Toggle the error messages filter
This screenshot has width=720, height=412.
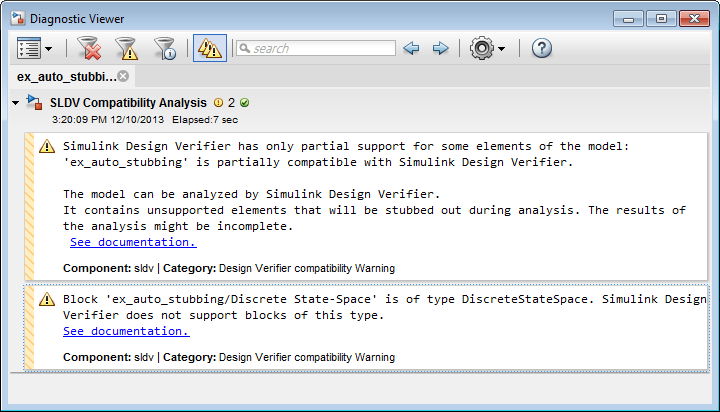[89, 48]
